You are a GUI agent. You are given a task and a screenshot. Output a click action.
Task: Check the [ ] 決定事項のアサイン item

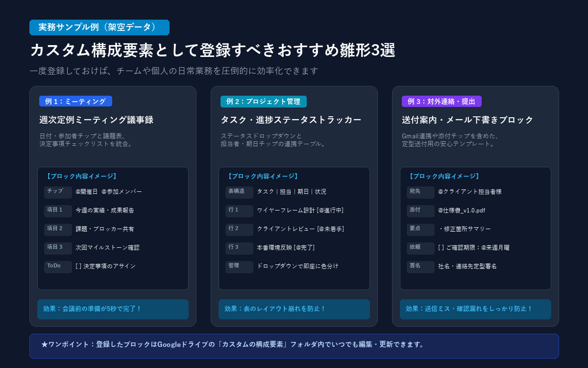click(x=105, y=266)
